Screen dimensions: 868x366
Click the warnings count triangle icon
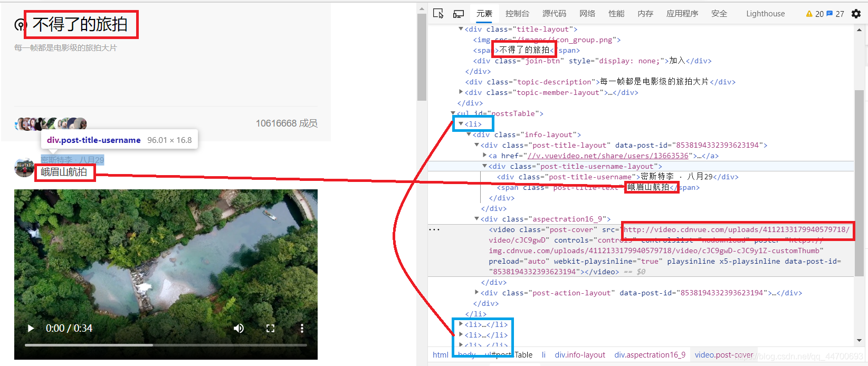(x=809, y=14)
